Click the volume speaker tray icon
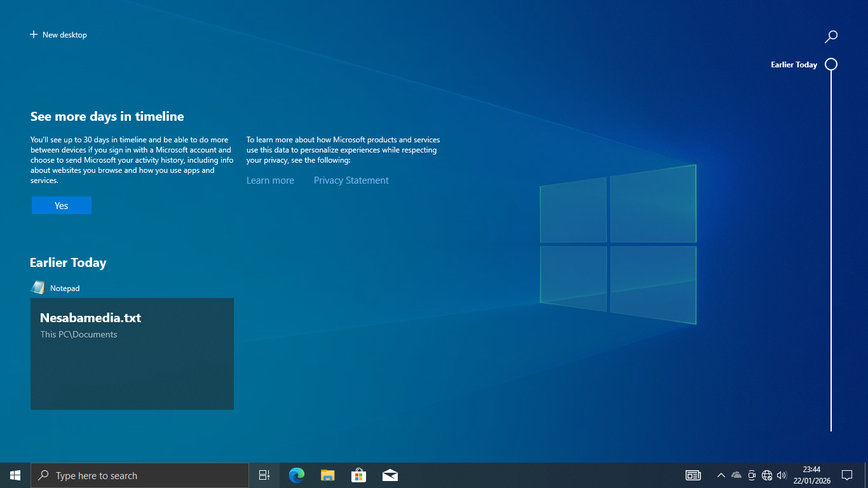The image size is (868, 488). tap(782, 475)
